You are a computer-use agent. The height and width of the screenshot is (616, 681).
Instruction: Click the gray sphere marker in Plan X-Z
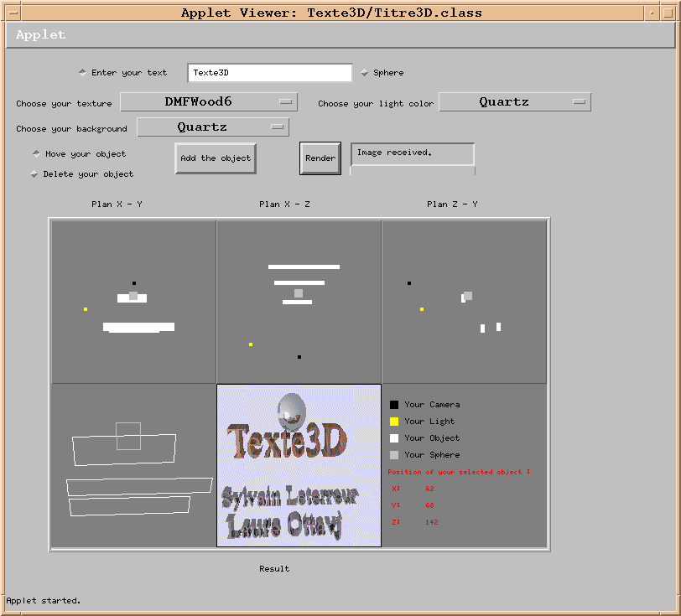[x=299, y=293]
